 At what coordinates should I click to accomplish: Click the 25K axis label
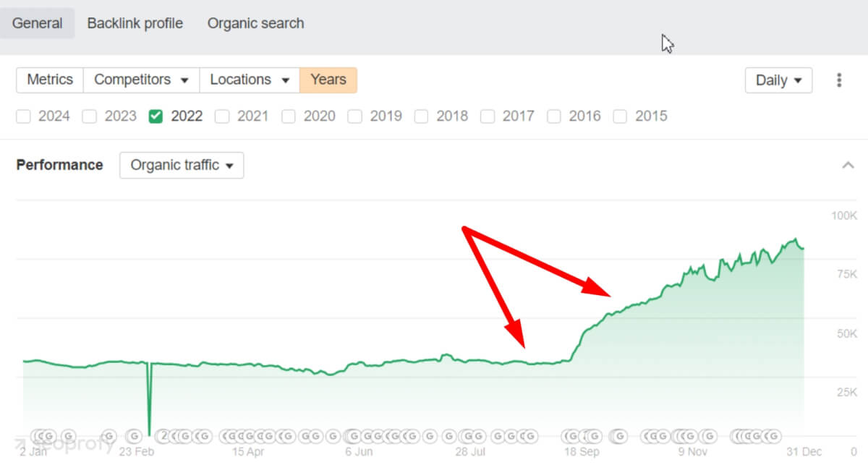coord(846,393)
